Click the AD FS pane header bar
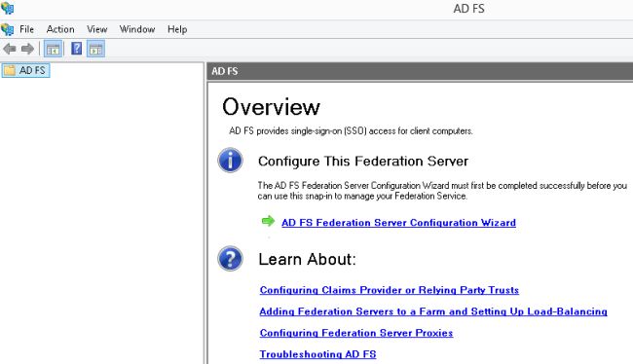The width and height of the screenshot is (633, 364). (420, 71)
